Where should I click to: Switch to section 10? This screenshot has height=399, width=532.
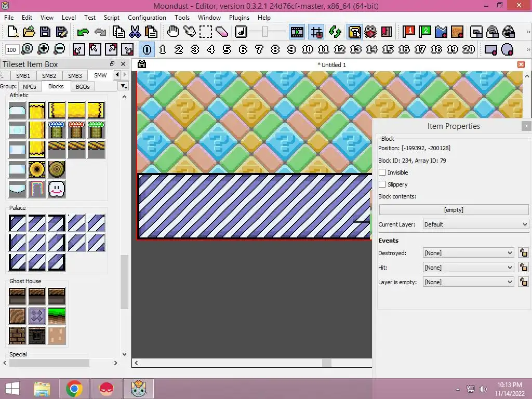click(x=308, y=49)
